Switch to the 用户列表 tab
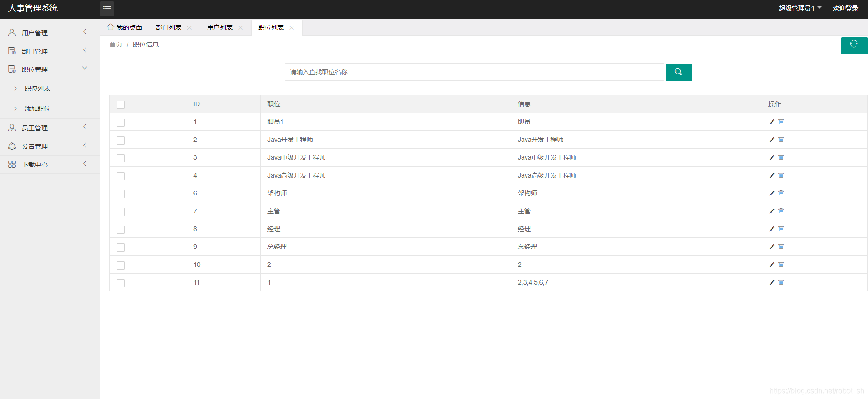Image resolution: width=868 pixels, height=399 pixels. point(220,27)
